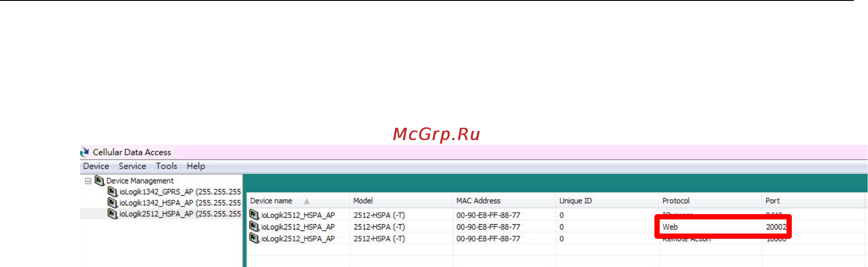
Task: Open the Device menu
Action: click(x=96, y=166)
